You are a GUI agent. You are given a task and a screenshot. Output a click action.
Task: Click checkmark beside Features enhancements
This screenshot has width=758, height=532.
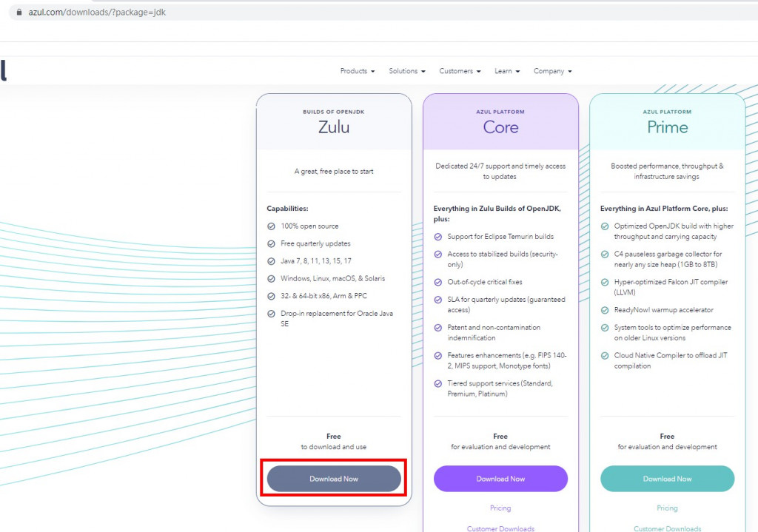tap(438, 356)
